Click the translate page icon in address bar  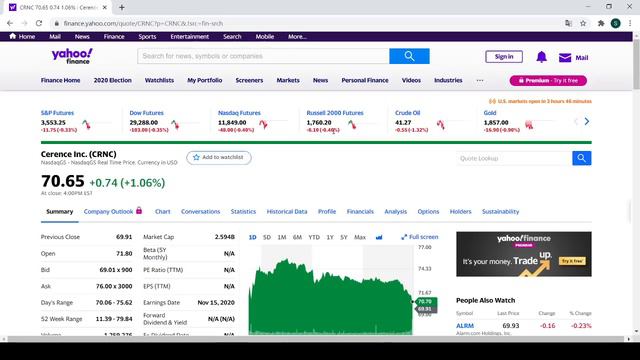click(568, 23)
